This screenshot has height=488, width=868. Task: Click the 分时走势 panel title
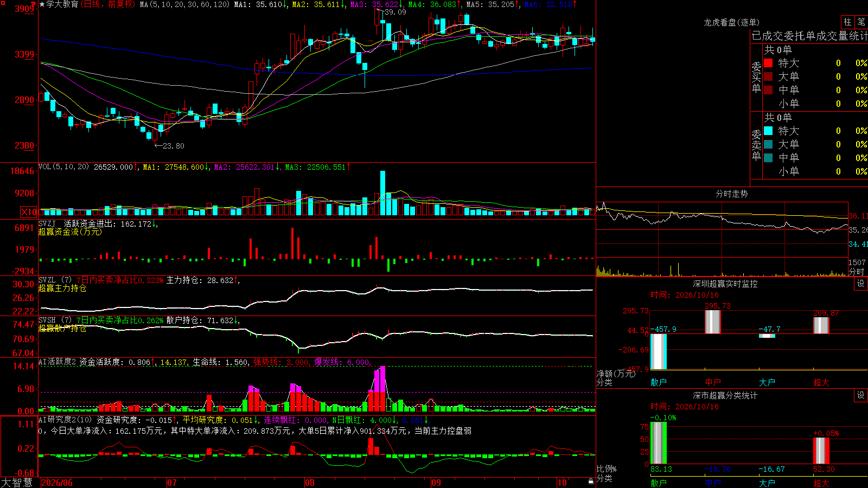[x=732, y=194]
